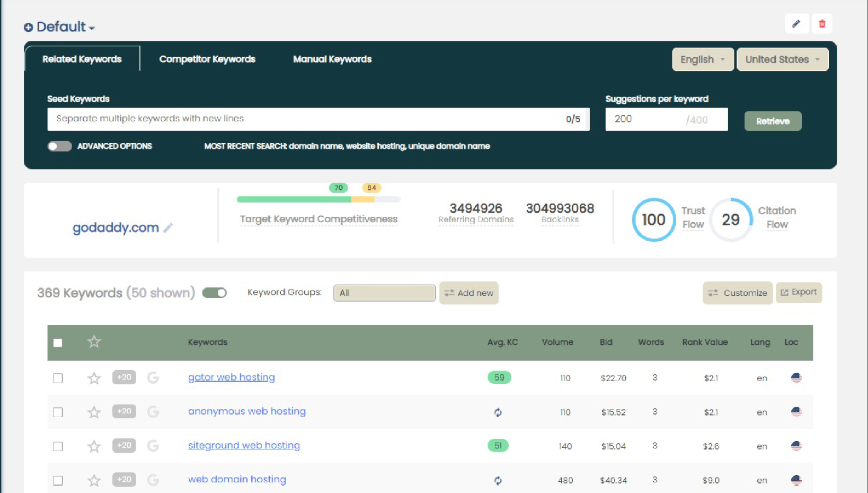Click +20 badge for anonymous web hosting

pyautogui.click(x=124, y=411)
